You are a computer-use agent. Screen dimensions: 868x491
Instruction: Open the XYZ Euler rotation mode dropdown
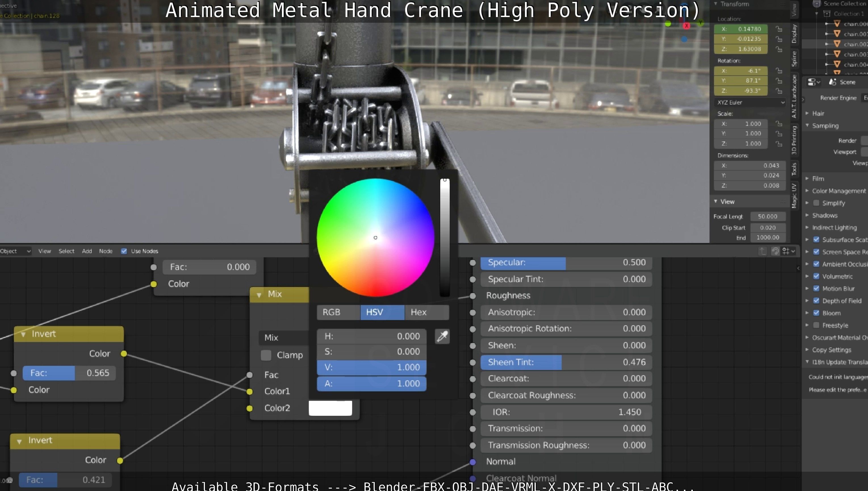[750, 103]
